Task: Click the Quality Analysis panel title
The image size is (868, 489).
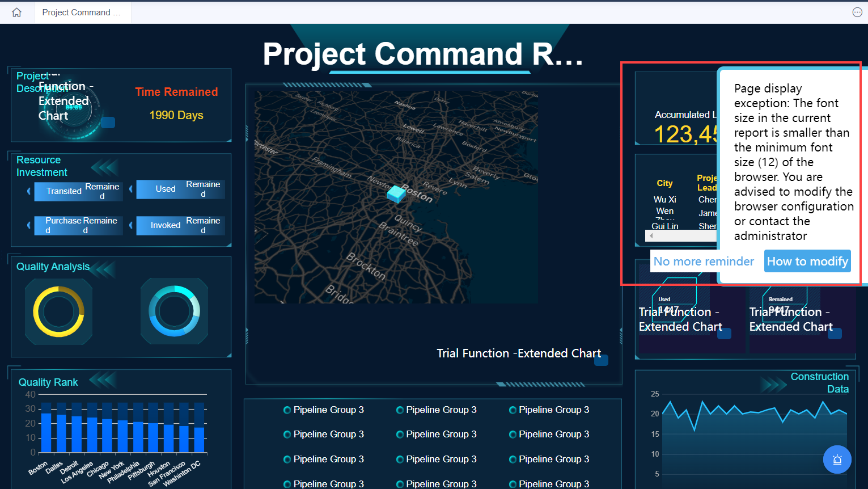Action: (x=53, y=267)
